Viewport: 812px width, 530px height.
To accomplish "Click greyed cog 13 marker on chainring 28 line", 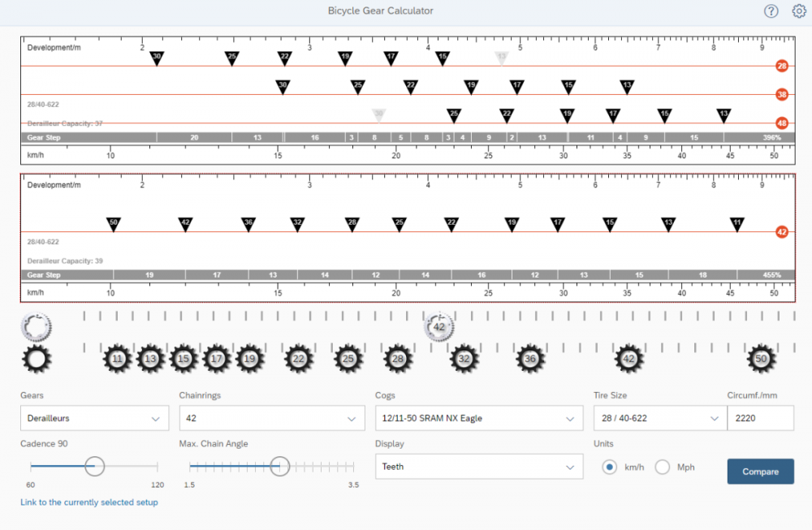I will (x=501, y=58).
